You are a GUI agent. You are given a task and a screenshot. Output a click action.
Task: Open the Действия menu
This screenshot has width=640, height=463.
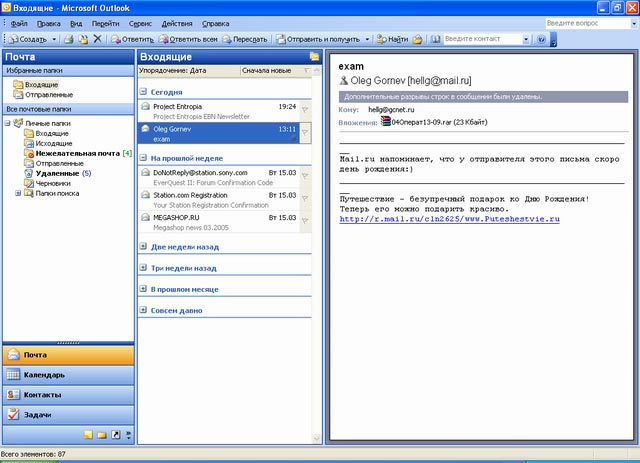177,24
